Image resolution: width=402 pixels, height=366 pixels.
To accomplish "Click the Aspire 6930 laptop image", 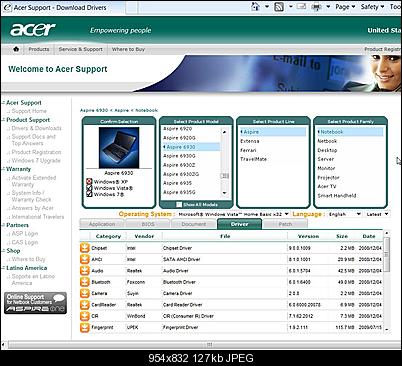I will (119, 148).
